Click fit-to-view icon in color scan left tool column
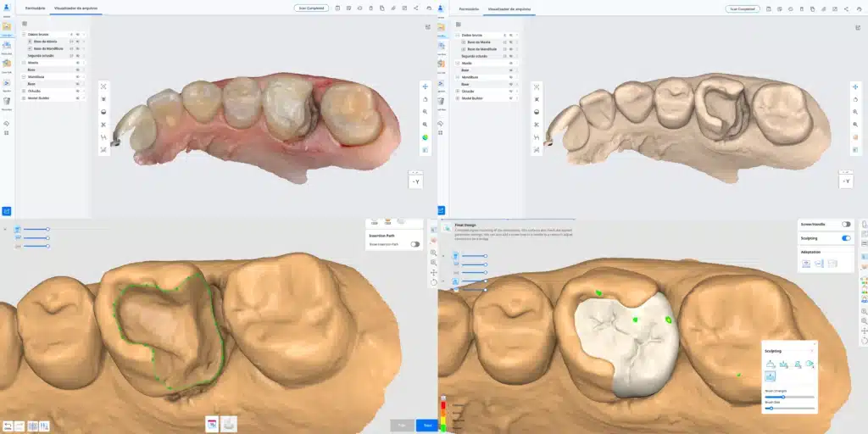 103,86
